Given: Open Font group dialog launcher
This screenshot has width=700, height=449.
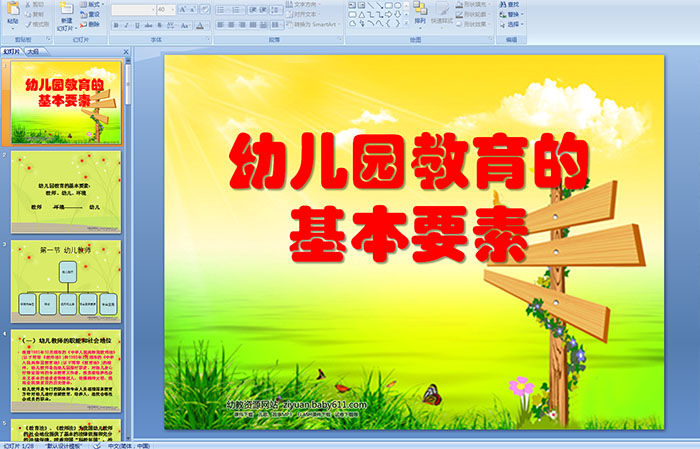Looking at the screenshot, I should coord(208,40).
